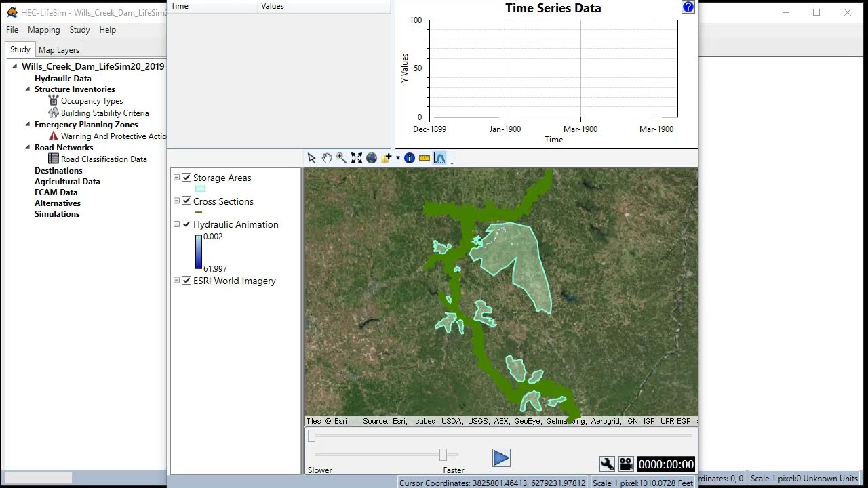This screenshot has width=868, height=488.
Task: Open the add layer dropdown arrow
Action: point(397,158)
